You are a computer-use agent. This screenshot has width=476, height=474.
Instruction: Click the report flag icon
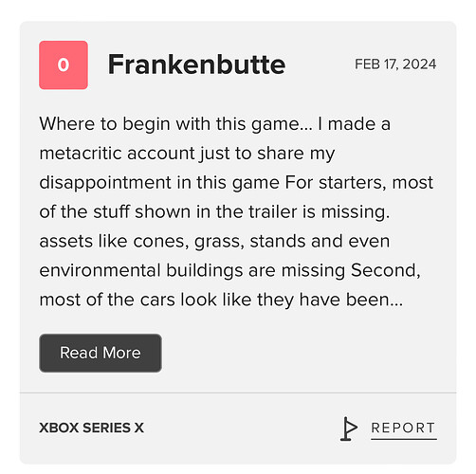click(x=349, y=428)
